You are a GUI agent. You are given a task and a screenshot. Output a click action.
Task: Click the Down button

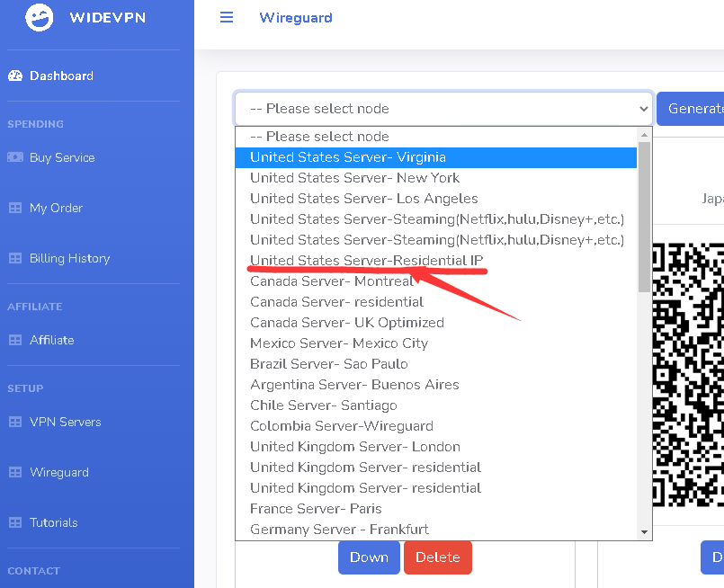[369, 557]
